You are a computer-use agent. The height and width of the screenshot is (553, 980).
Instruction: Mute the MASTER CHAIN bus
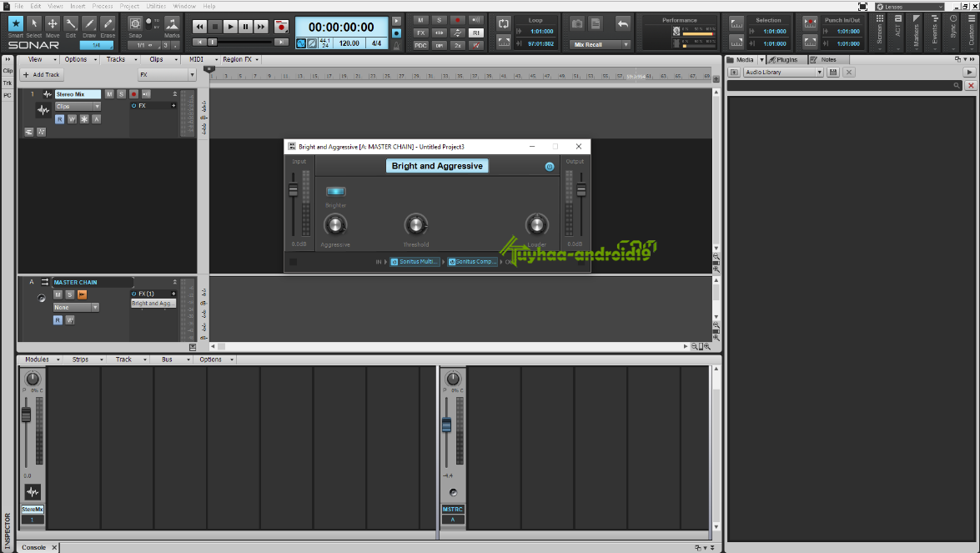[58, 295]
